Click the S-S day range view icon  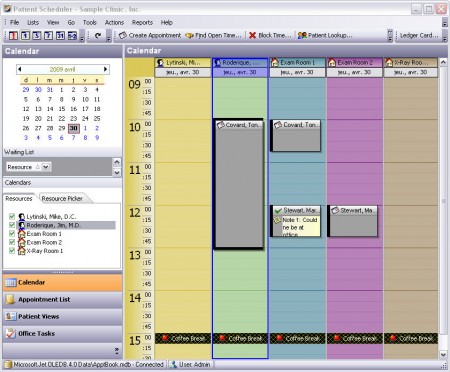point(72,35)
